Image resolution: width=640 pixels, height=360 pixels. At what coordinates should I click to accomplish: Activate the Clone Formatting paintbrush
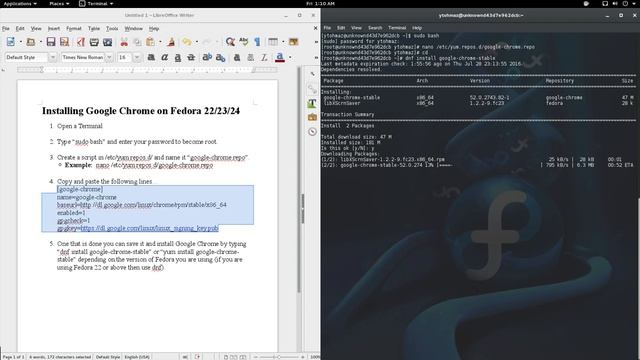[x=171, y=42]
